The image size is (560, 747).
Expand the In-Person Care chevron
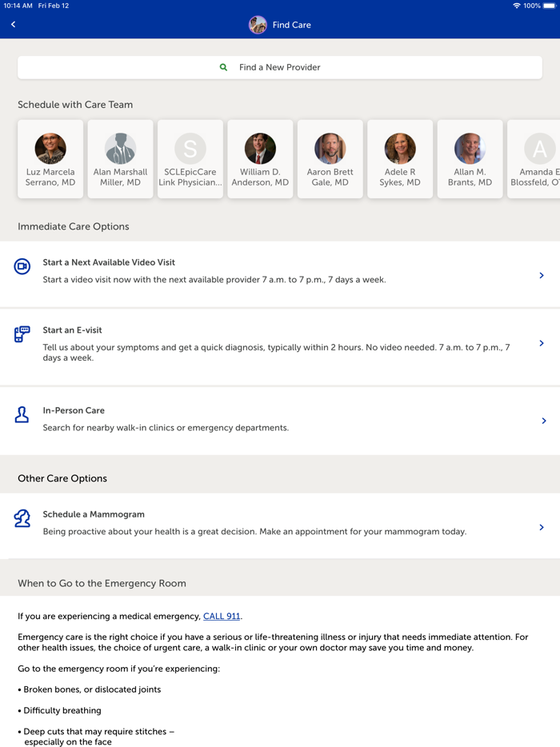[543, 421]
